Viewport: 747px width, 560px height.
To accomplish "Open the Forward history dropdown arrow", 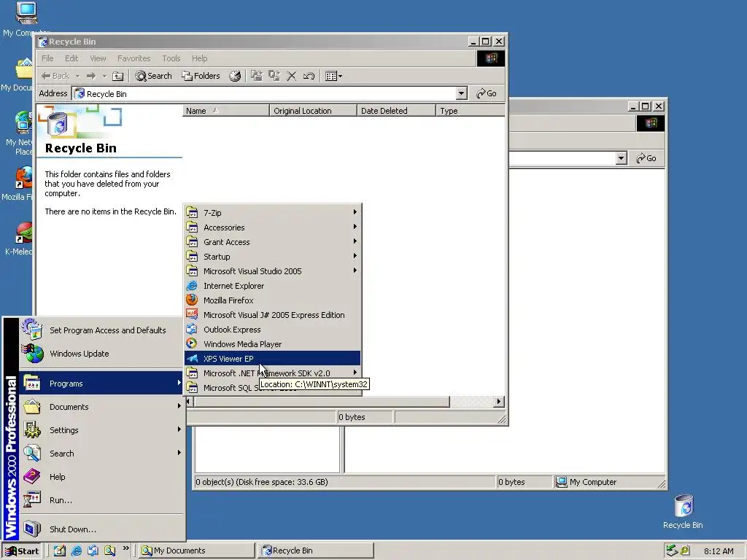I will click(x=104, y=76).
